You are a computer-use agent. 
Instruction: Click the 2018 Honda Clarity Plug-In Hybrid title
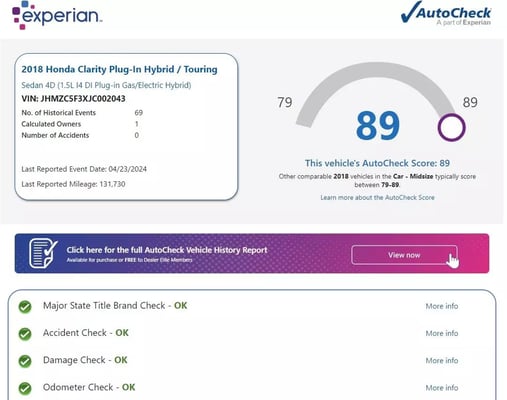(119, 69)
